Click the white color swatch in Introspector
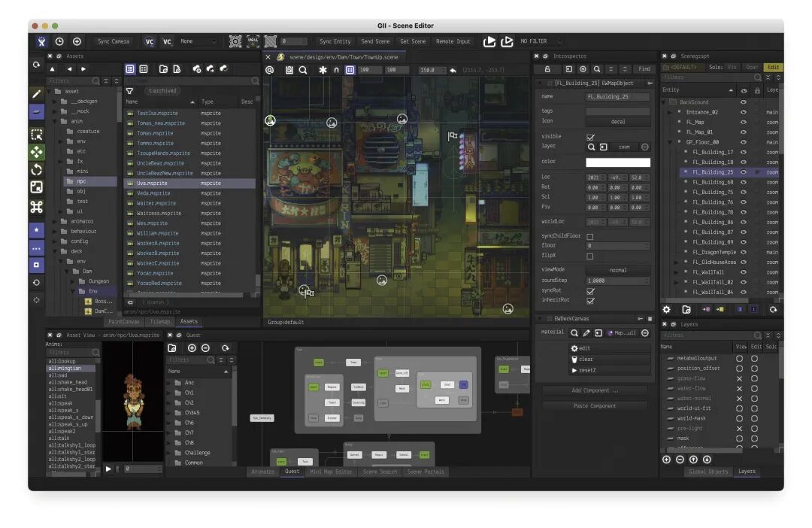This screenshot has width=812, height=528. tap(618, 162)
